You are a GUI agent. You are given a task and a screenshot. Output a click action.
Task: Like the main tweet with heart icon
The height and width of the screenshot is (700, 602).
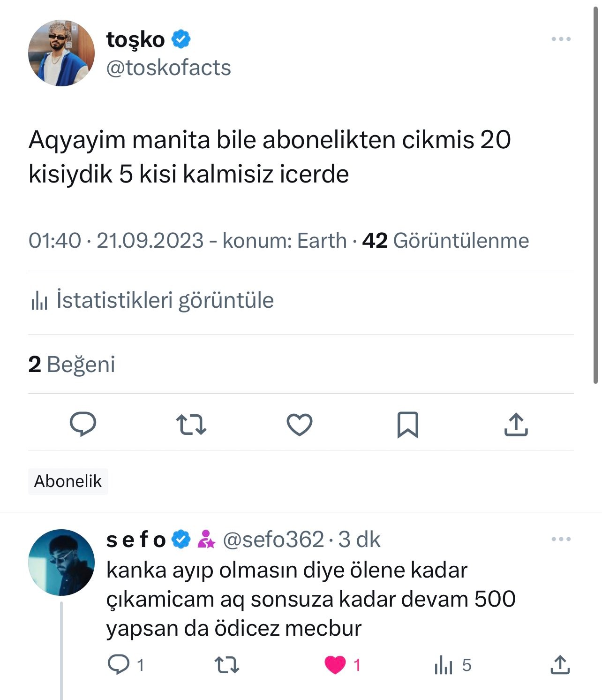pos(299,425)
